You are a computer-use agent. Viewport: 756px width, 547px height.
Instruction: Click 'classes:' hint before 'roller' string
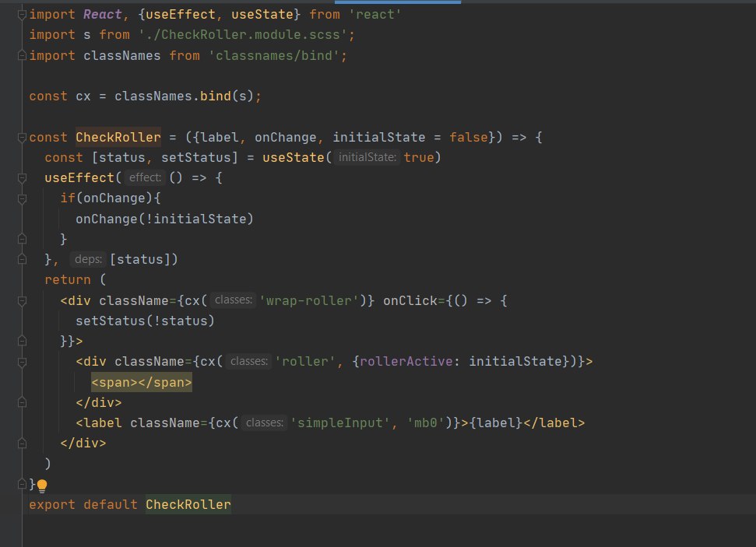pyautogui.click(x=249, y=362)
